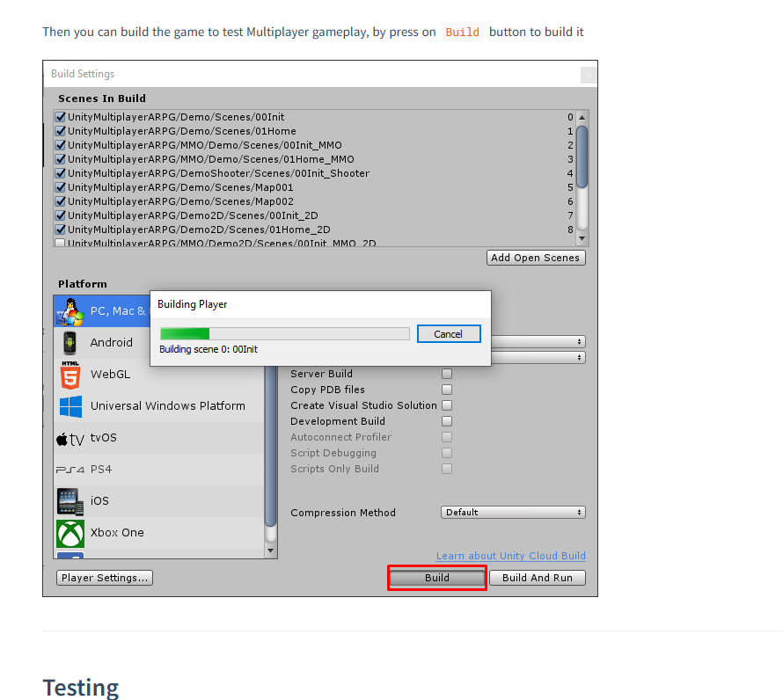
Task: Enable Create Visual Studio Solution checkbox
Action: pyautogui.click(x=447, y=405)
